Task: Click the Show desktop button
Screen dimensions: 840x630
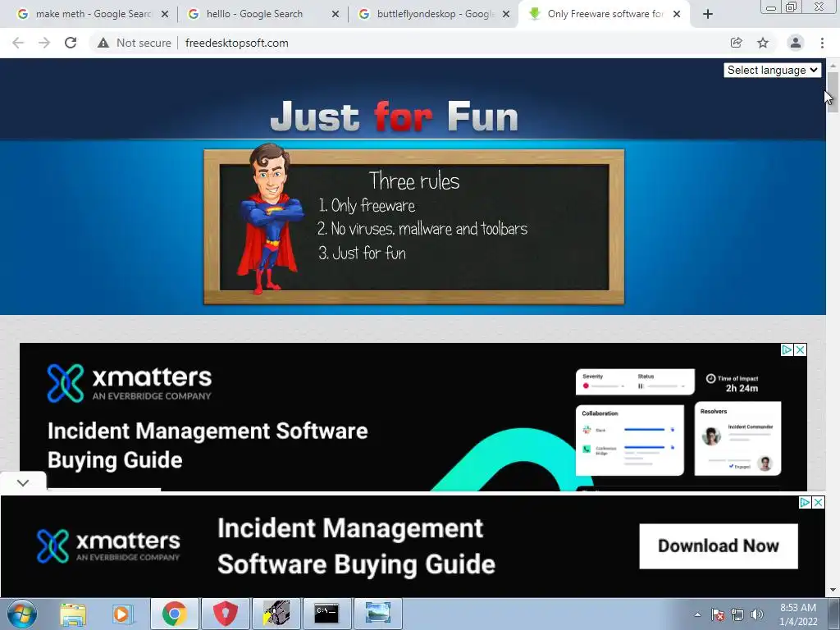Action: (834, 614)
